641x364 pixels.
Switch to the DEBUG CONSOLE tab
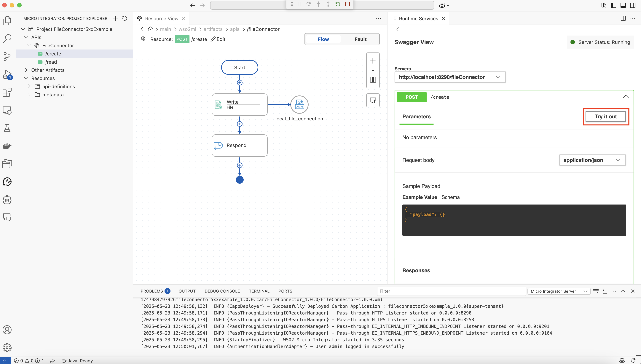click(222, 291)
